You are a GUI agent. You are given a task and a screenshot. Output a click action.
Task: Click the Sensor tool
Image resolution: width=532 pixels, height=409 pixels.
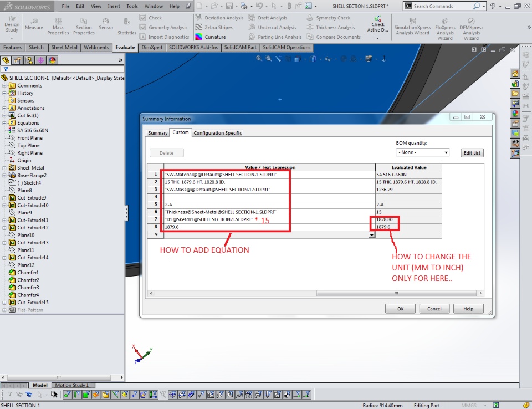[x=106, y=24]
